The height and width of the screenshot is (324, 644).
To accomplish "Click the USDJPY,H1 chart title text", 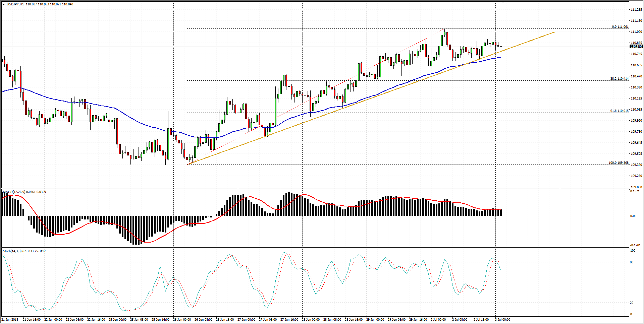I will click(15, 4).
